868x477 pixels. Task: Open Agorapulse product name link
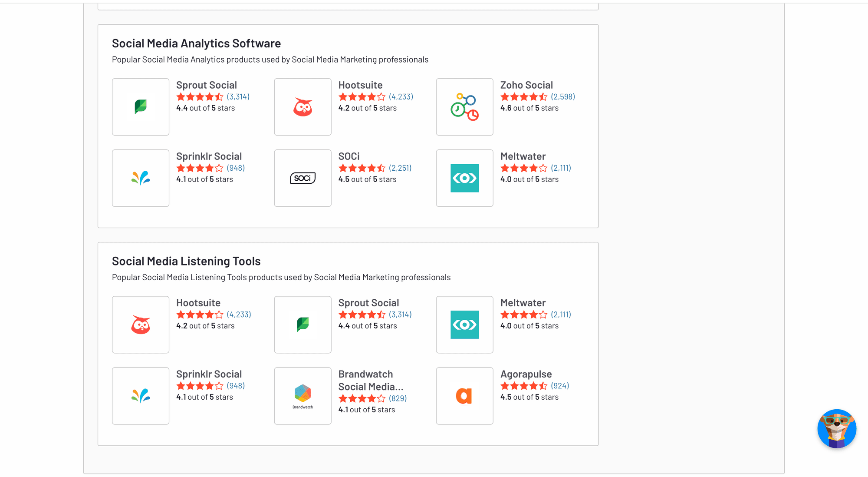(x=526, y=374)
